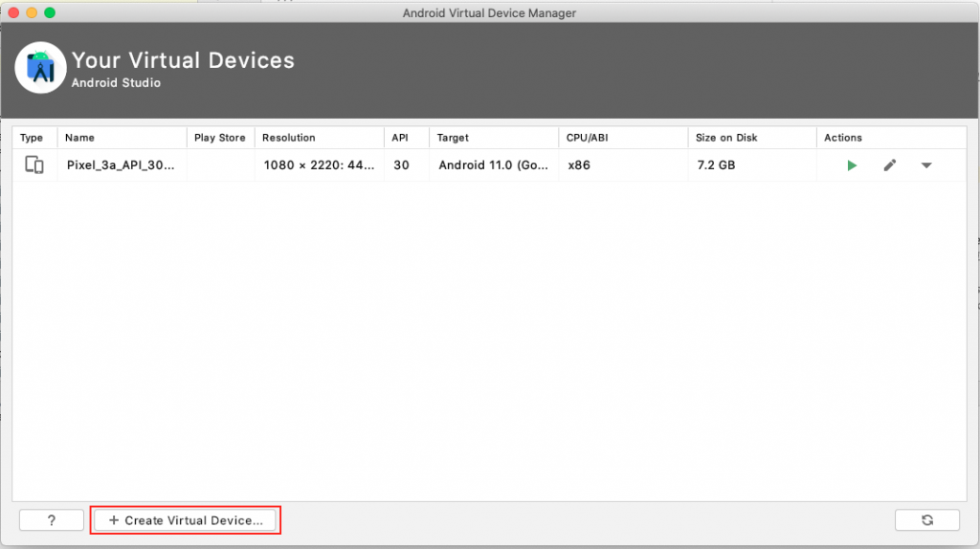
Task: Refresh the virtual device list
Action: [926, 520]
